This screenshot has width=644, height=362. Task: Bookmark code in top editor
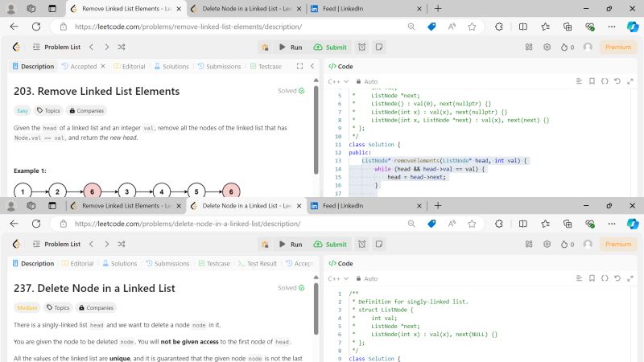point(592,81)
